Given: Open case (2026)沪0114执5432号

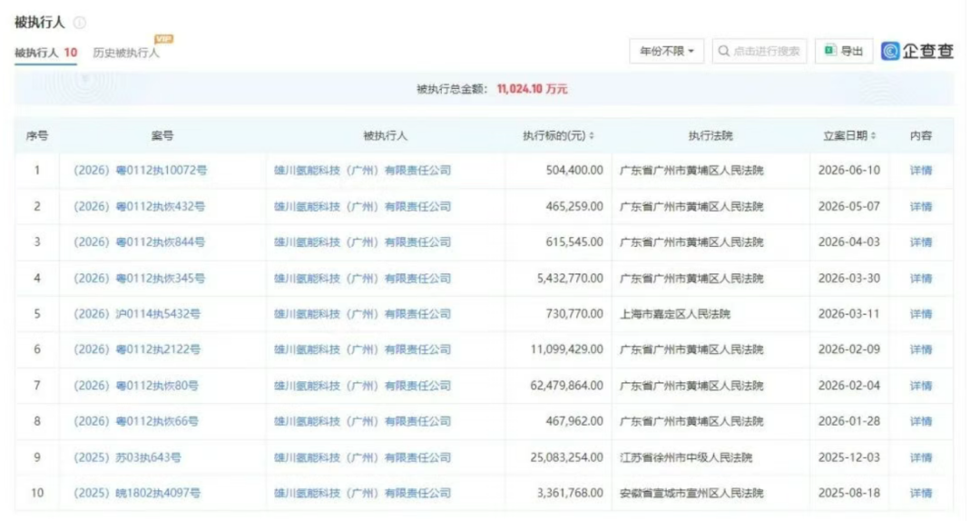Looking at the screenshot, I should [x=137, y=314].
